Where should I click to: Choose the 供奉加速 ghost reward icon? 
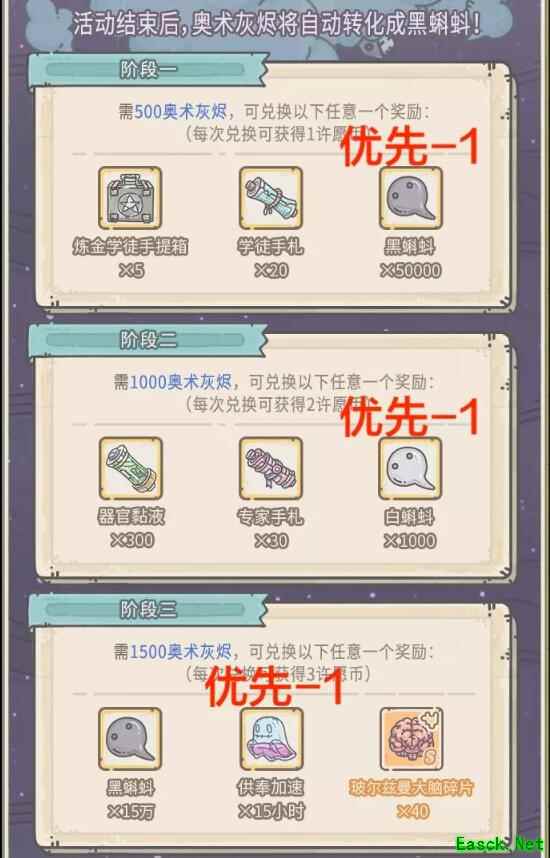click(271, 739)
